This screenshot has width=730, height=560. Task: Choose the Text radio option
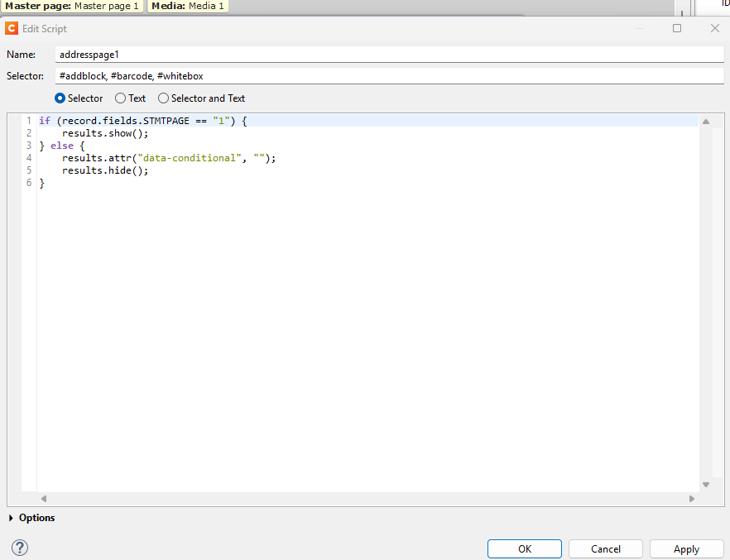click(121, 98)
